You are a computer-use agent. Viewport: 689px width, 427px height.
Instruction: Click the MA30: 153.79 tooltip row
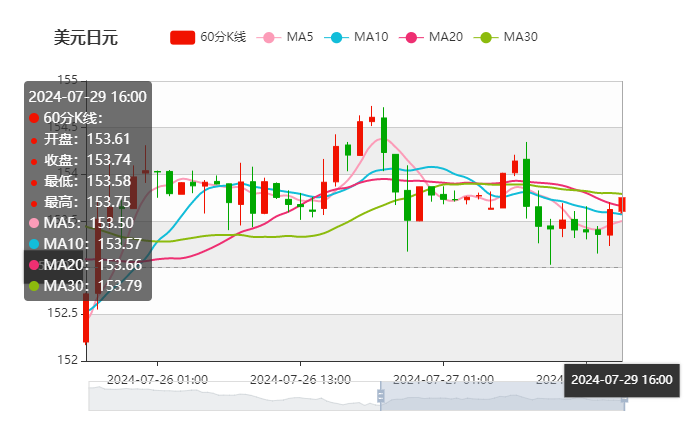coord(85,286)
